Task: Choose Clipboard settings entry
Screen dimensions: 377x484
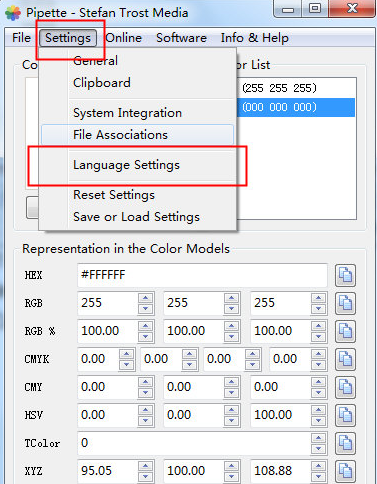Action: click(x=137, y=83)
